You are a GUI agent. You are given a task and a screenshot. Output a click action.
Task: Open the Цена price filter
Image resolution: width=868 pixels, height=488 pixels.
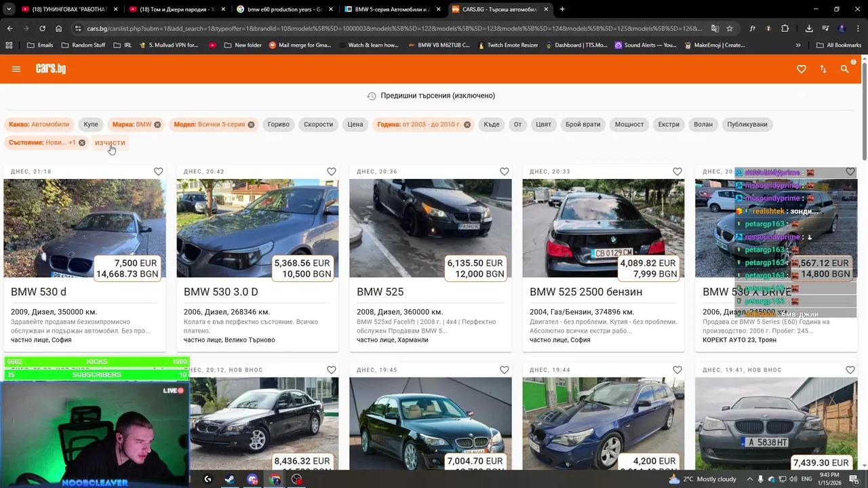[355, 125]
